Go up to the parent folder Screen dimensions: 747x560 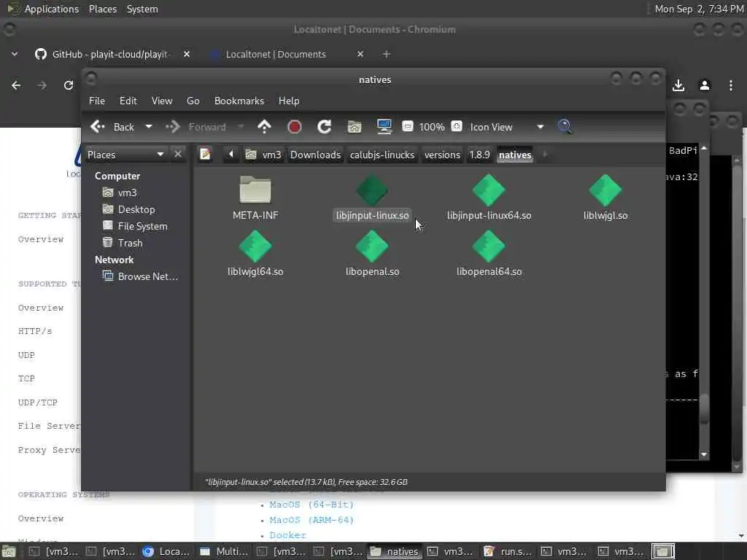click(x=264, y=127)
